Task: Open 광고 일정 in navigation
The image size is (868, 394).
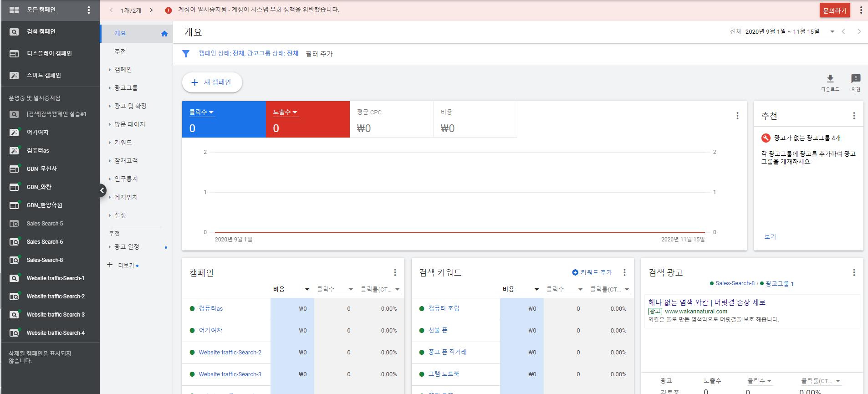Action: click(127, 247)
